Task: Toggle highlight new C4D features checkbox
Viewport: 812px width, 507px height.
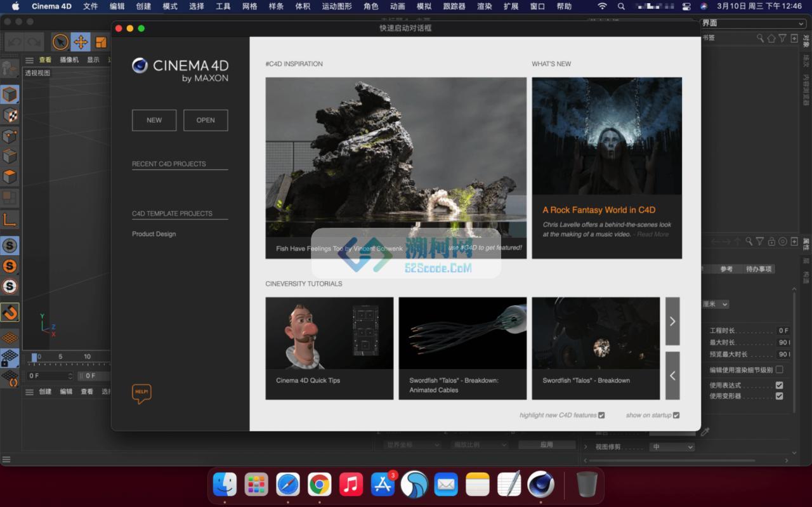Action: [x=601, y=416]
